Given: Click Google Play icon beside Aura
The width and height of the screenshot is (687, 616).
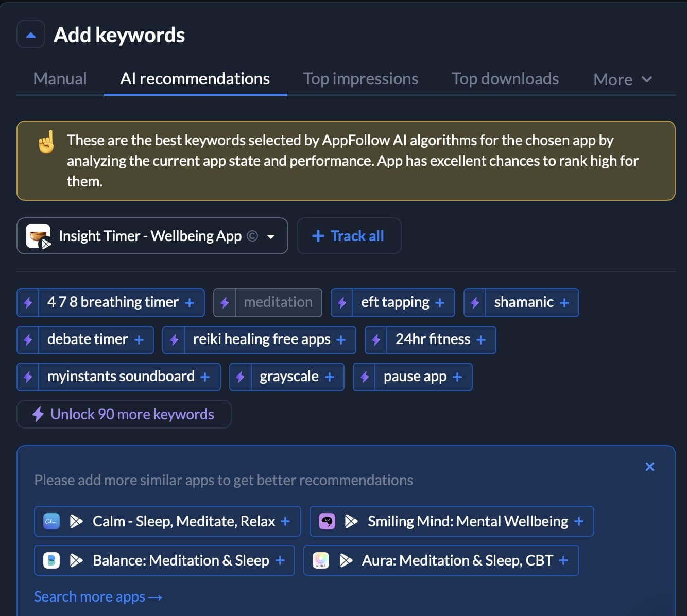Looking at the screenshot, I should coord(346,560).
